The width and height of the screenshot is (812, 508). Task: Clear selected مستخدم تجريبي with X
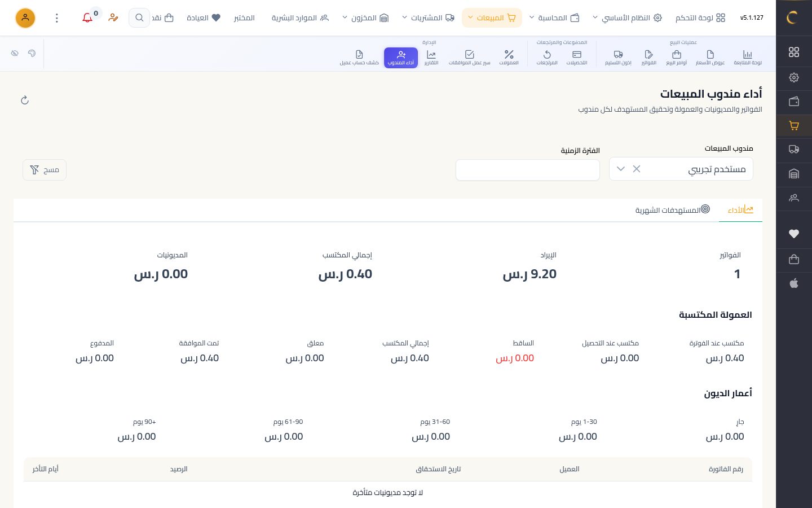[637, 169]
